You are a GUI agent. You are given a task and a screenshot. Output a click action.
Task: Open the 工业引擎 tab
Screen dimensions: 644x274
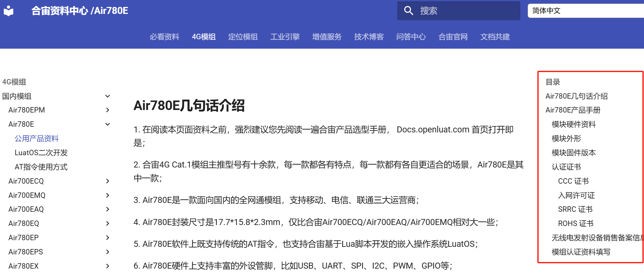(x=285, y=37)
